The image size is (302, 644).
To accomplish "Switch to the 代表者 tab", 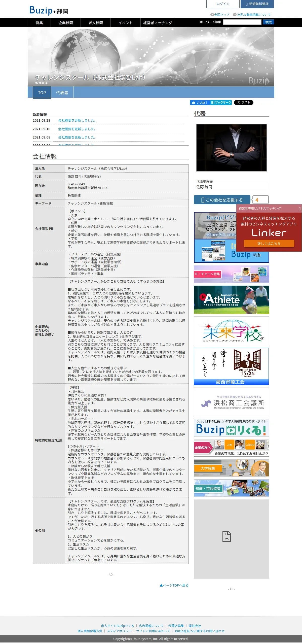I will click(x=62, y=92).
